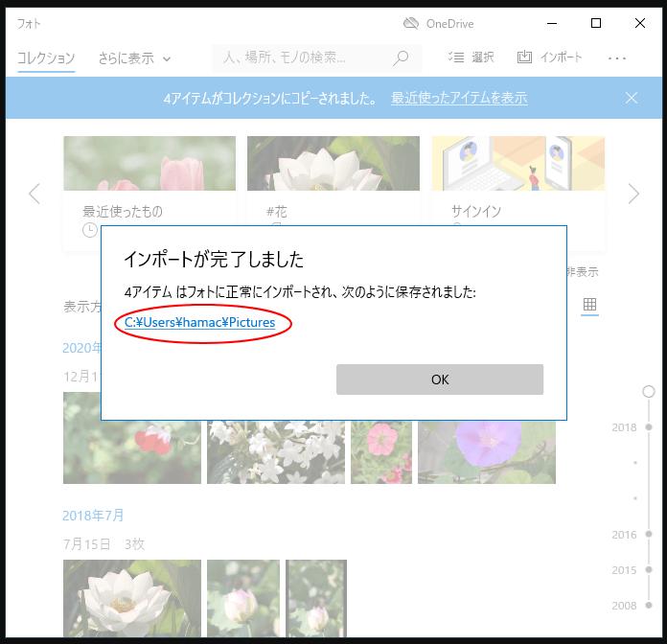Click the search magnifier icon
Image resolution: width=667 pixels, height=644 pixels.
(402, 57)
